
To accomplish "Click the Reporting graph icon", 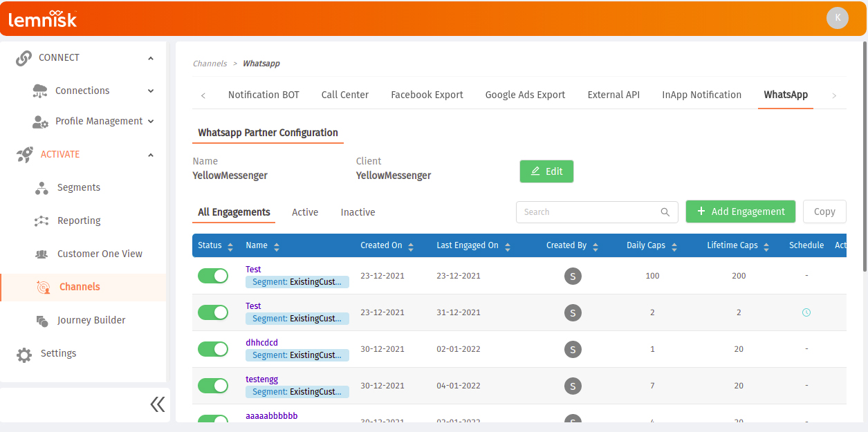I will (41, 221).
